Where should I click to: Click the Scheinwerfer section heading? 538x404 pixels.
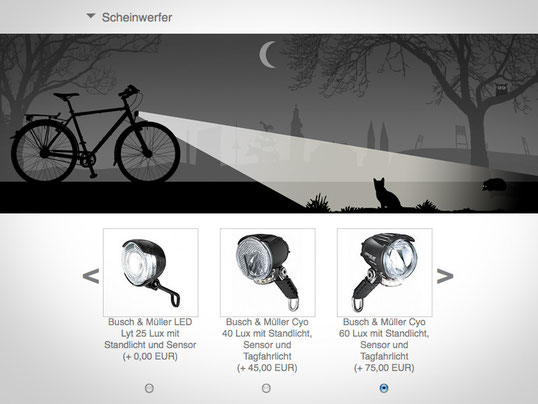point(137,18)
